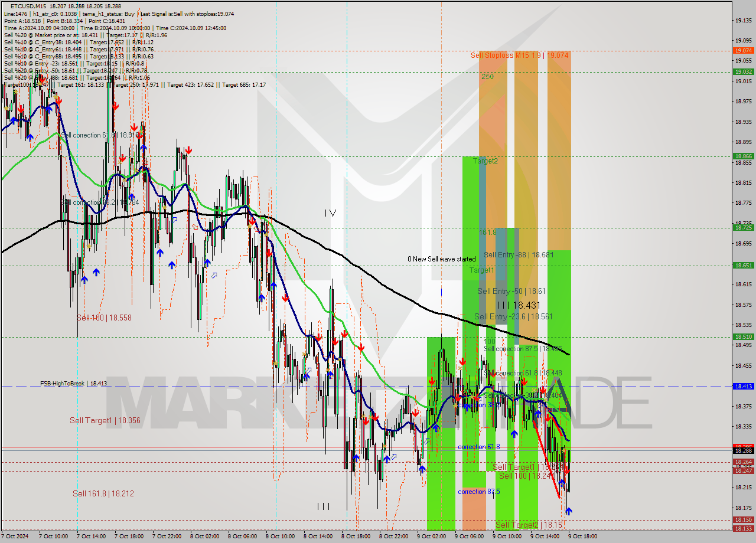Viewport: 756px width, 543px height.
Task: Select the 'Sell 100 | 18.558' label
Action: pyautogui.click(x=104, y=318)
